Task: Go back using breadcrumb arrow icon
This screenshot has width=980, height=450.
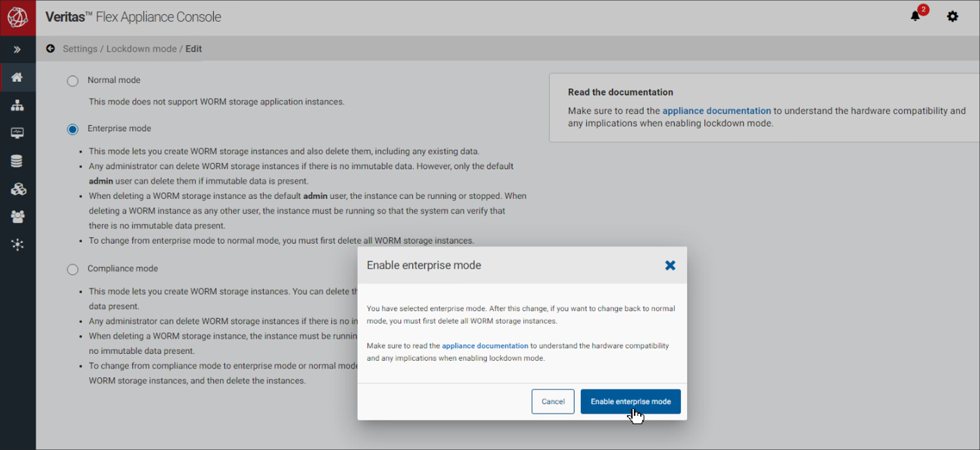Action: click(51, 49)
